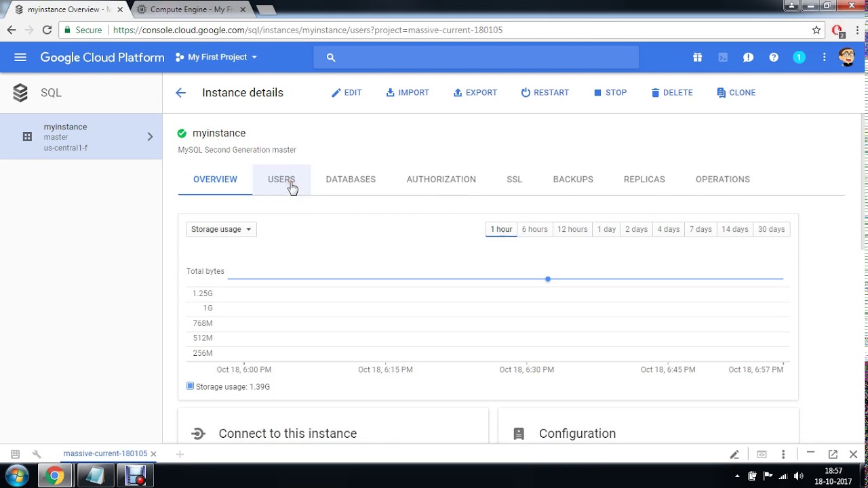The image size is (868, 488).
Task: Open the help question mark icon
Action: [x=774, y=58]
